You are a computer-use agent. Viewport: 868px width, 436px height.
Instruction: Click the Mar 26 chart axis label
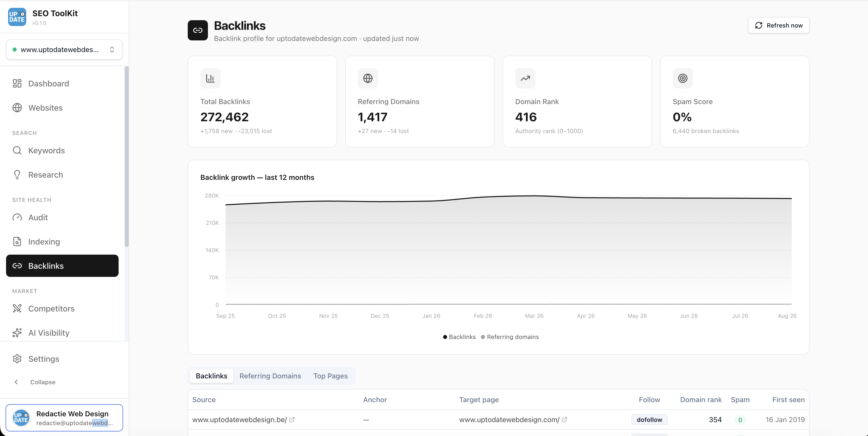click(x=534, y=316)
